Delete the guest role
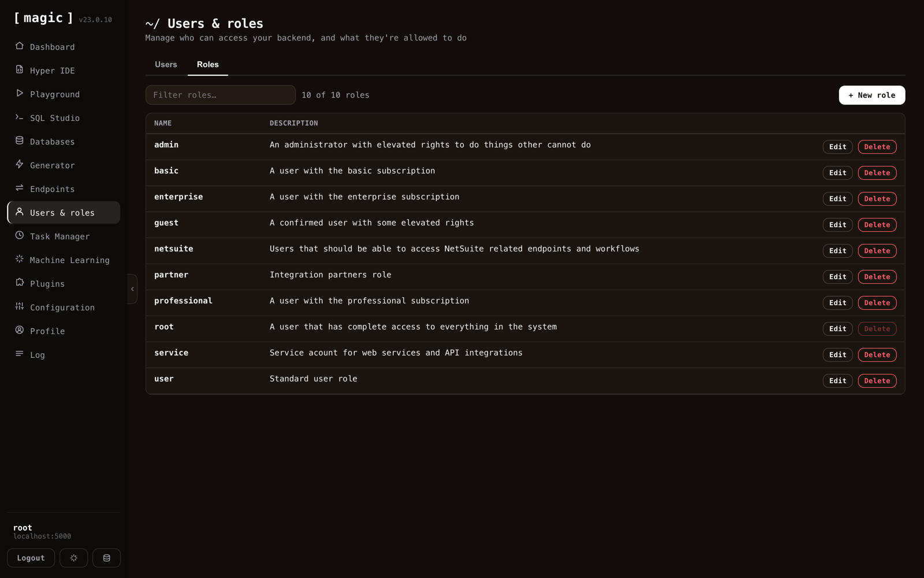The width and height of the screenshot is (924, 578). pos(877,225)
